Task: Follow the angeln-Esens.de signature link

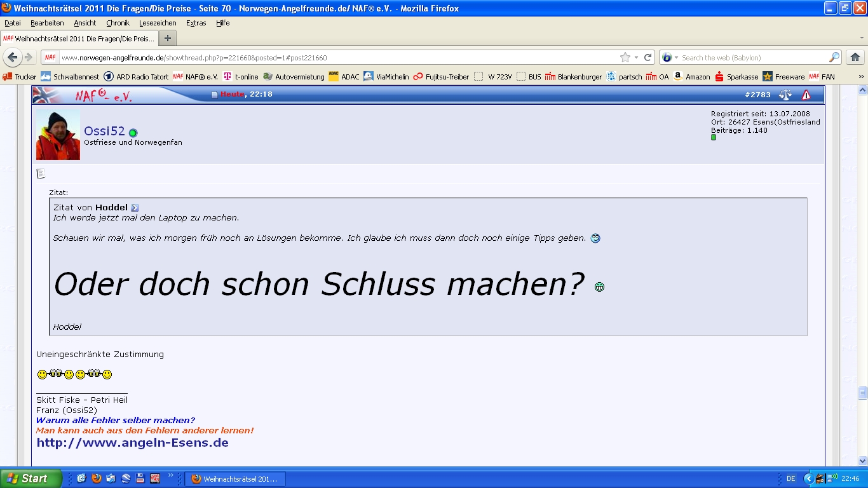Action: coord(132,443)
